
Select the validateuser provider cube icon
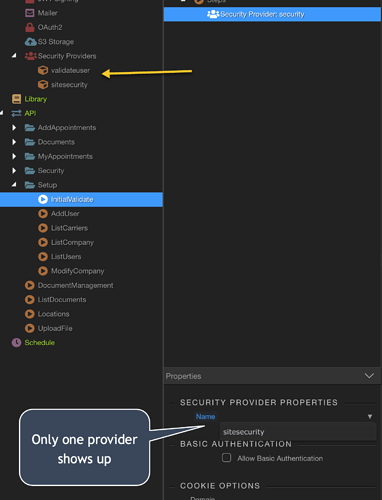click(43, 70)
